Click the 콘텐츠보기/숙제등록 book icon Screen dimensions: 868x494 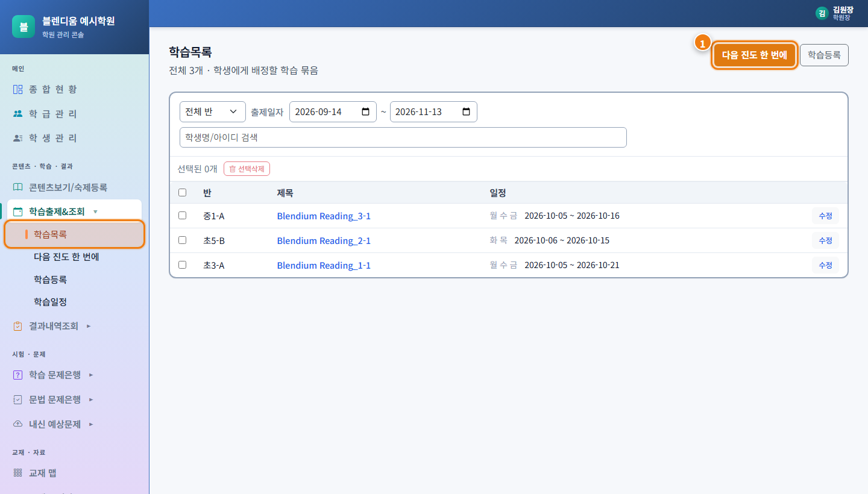(17, 187)
